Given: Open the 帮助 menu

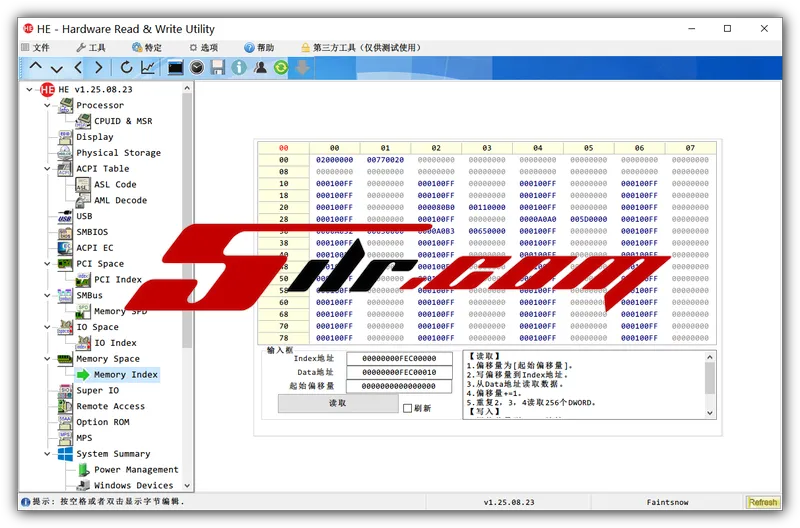Looking at the screenshot, I should coord(259,47).
